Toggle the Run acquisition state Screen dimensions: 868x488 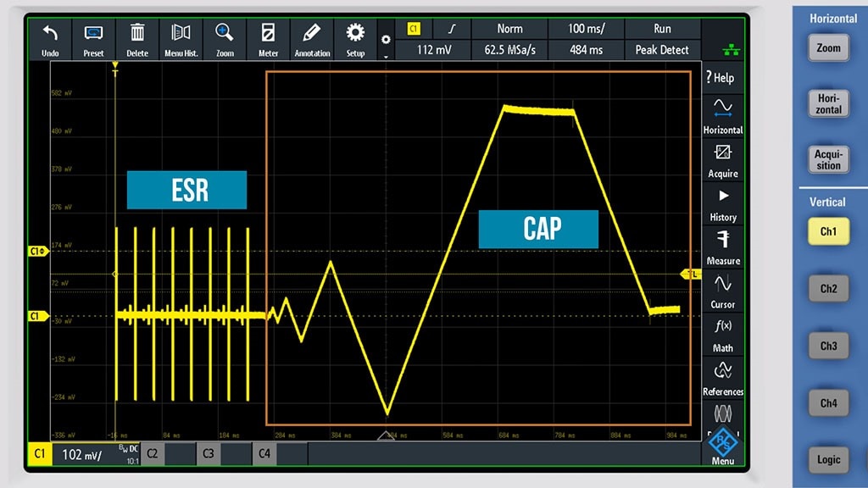click(x=662, y=29)
